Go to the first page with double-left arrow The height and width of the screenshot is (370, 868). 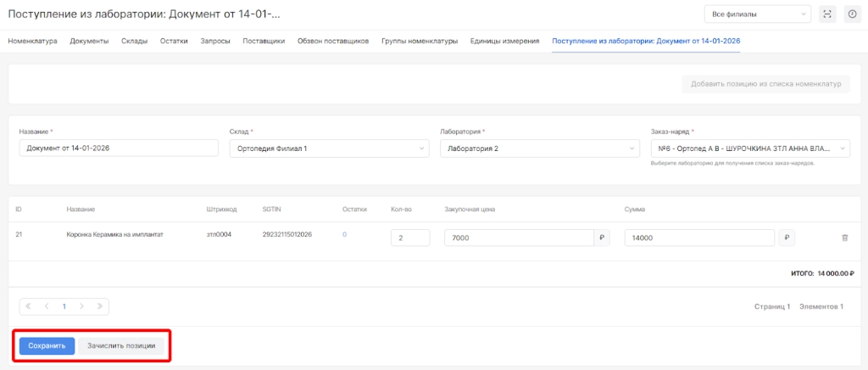28,306
